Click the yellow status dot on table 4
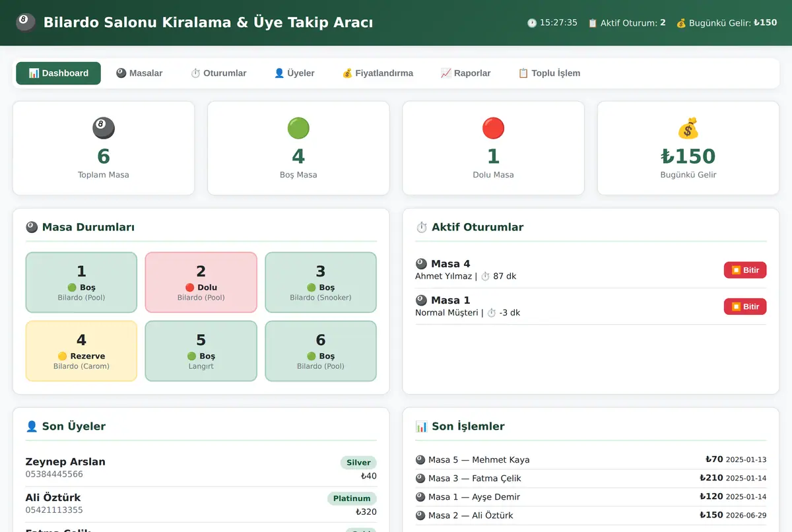This screenshot has height=532, width=792. pos(63,356)
